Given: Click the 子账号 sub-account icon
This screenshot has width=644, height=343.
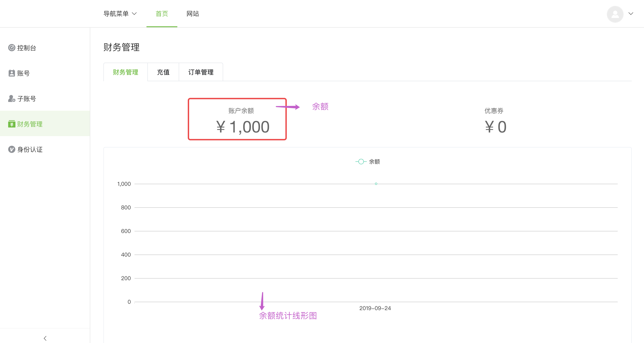Looking at the screenshot, I should 12,99.
